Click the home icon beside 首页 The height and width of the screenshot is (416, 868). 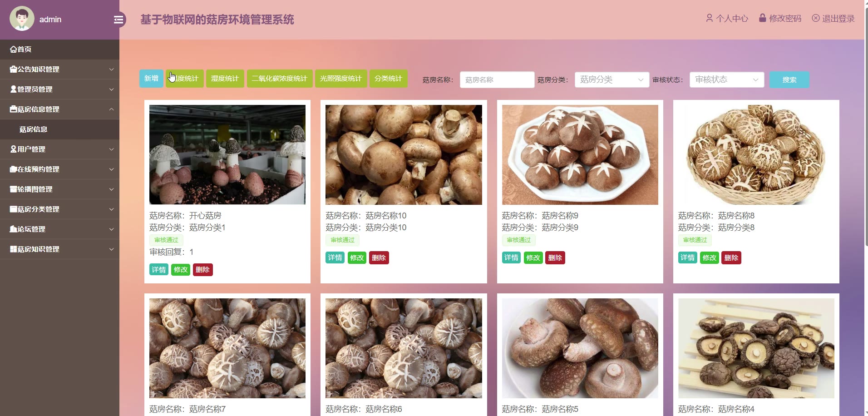pos(13,50)
